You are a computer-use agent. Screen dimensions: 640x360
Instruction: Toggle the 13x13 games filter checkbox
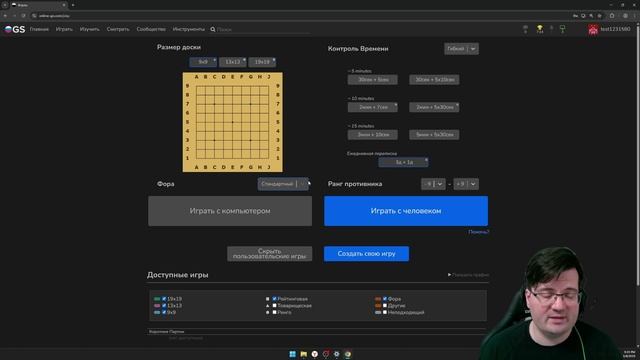tap(164, 305)
